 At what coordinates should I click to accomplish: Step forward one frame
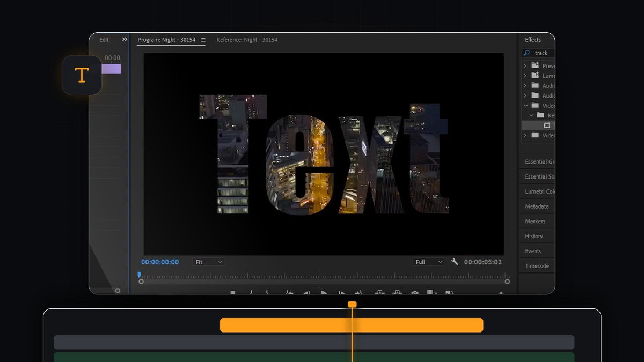click(341, 293)
